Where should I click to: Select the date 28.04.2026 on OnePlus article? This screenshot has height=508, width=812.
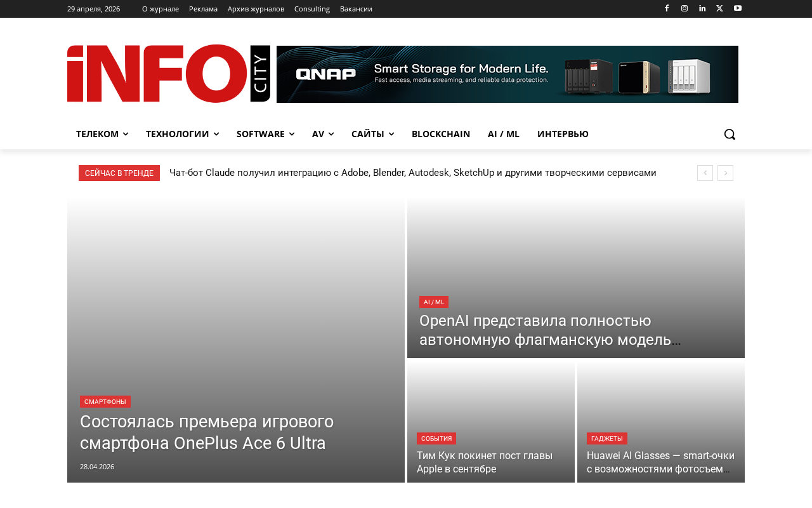click(97, 467)
